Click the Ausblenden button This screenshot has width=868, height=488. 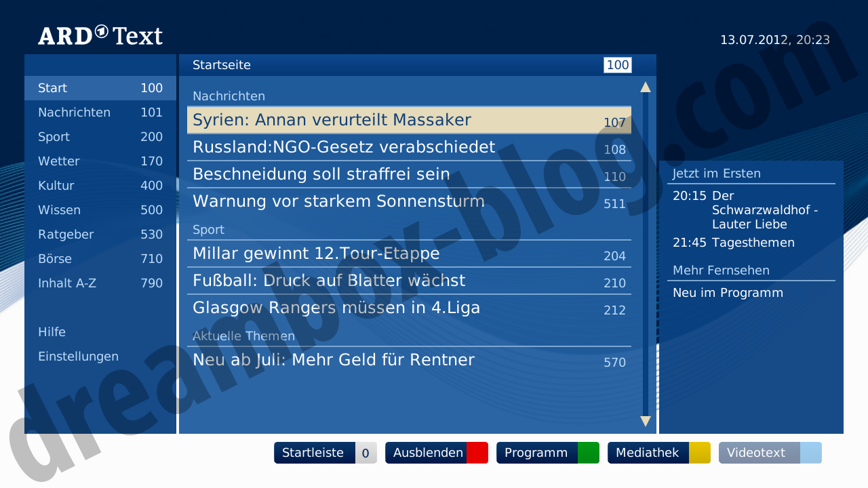point(437,453)
